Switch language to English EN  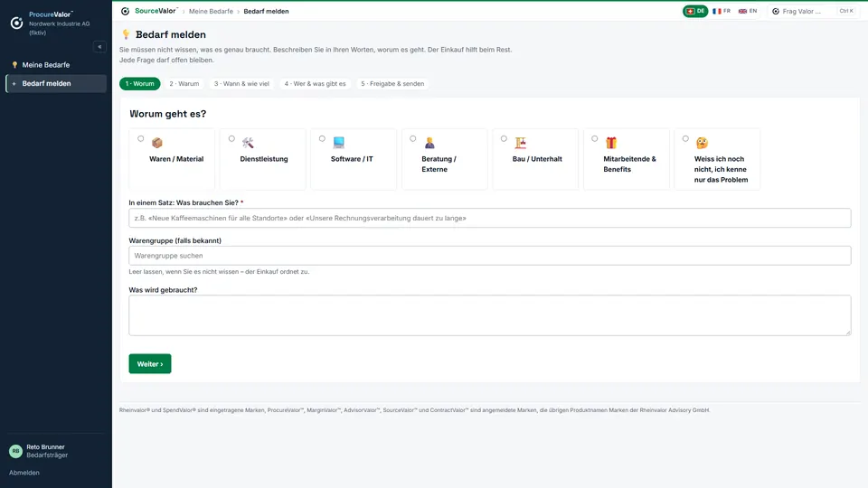[748, 11]
